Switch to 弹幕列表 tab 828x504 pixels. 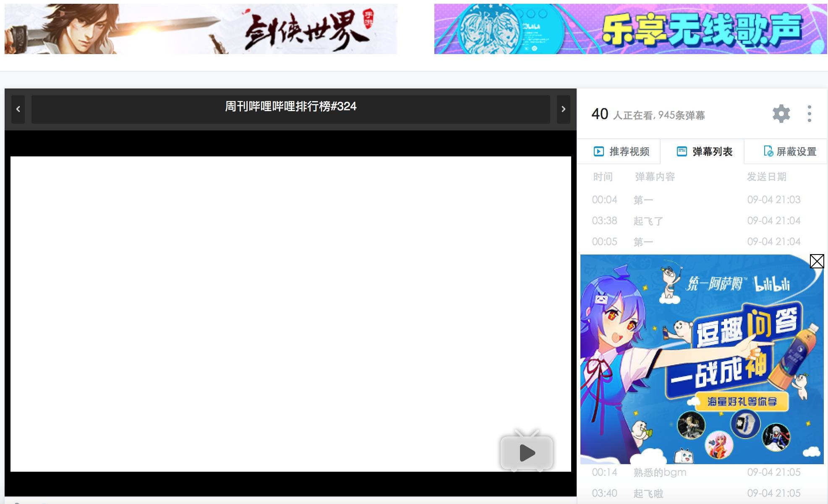(712, 151)
